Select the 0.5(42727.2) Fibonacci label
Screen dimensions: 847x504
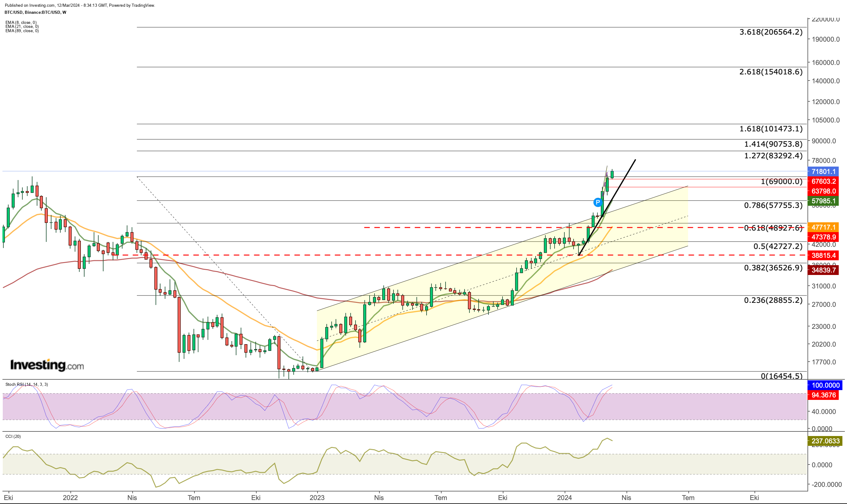click(778, 246)
